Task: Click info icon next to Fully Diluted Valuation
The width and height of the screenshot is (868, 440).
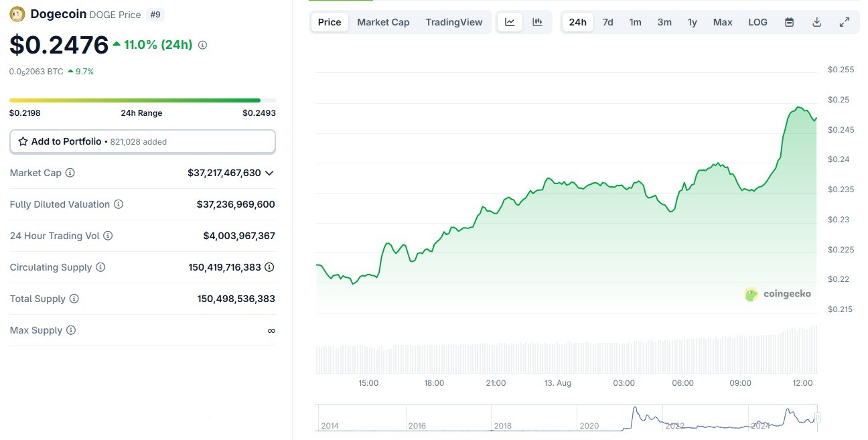Action: (119, 204)
